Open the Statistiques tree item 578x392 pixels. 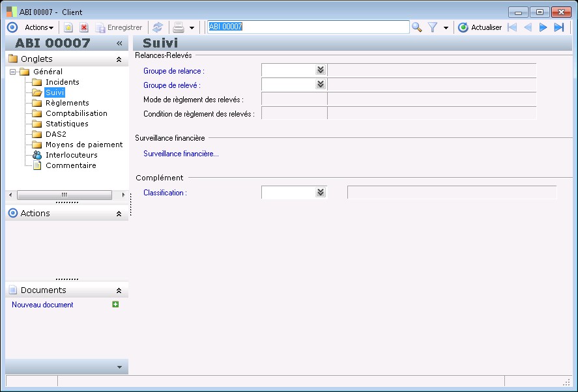[66, 124]
